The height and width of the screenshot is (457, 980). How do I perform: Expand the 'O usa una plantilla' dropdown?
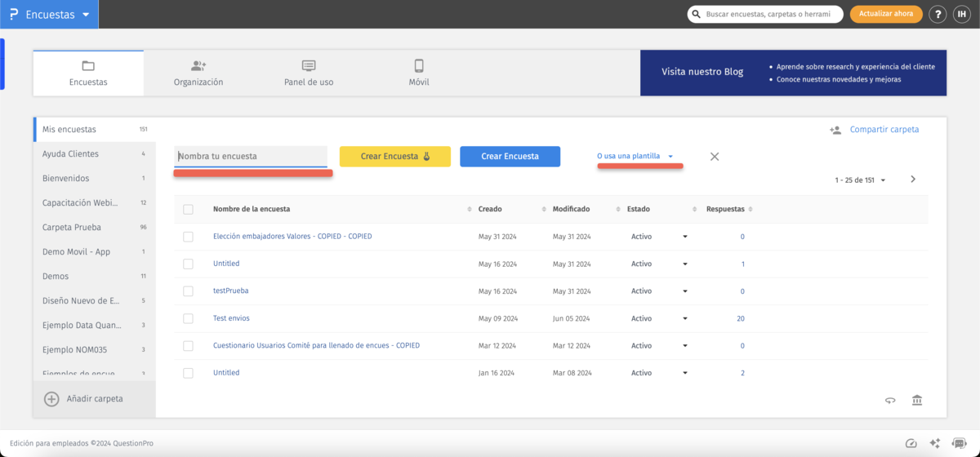pyautogui.click(x=635, y=156)
